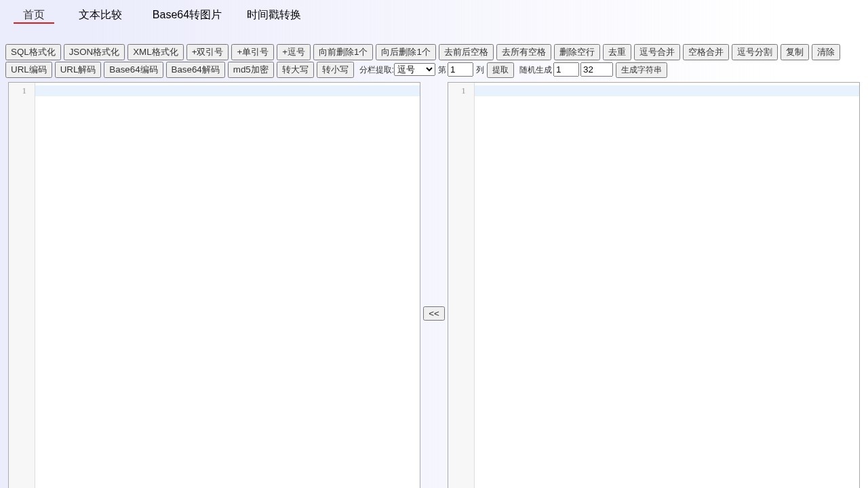Format text with JSON格式化 button
Viewport: 868px width, 488px height.
tap(94, 52)
